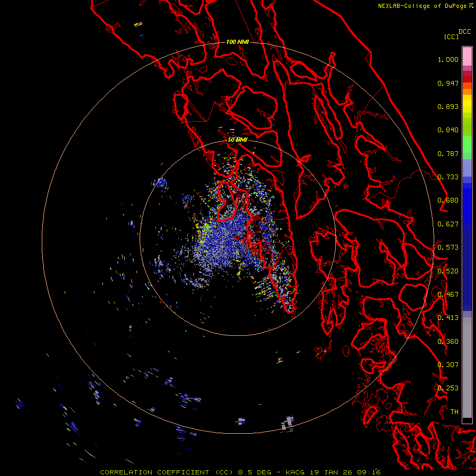Click the 0.253 value on the color scale
Viewport: 476px width, 476px height.
point(448,388)
